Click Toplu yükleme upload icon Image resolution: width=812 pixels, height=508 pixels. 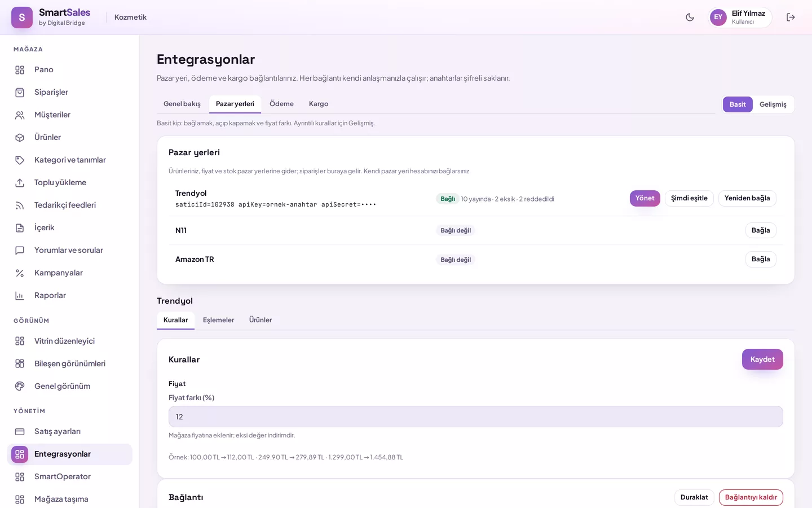tap(20, 183)
